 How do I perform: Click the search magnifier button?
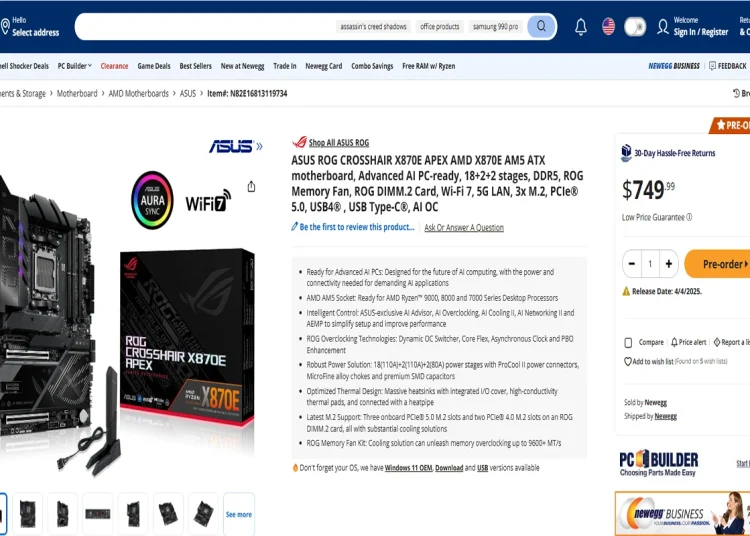(x=541, y=26)
